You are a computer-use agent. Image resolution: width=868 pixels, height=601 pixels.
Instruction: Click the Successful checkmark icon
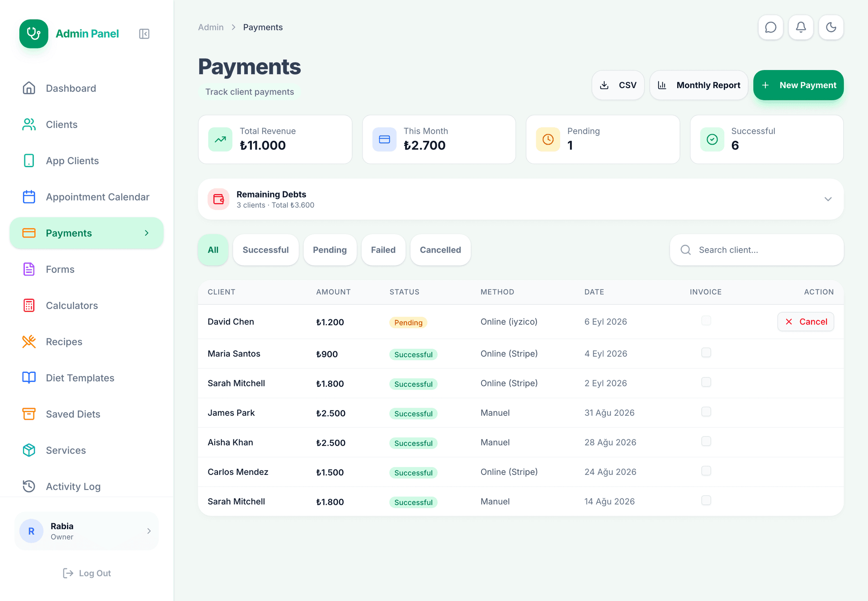pos(712,139)
